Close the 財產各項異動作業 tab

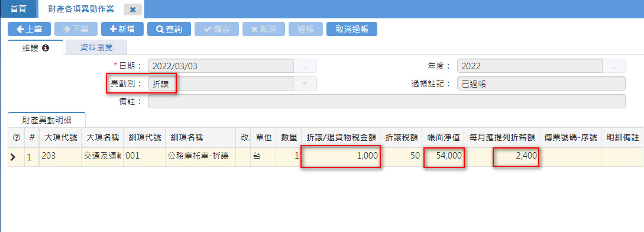tap(132, 9)
